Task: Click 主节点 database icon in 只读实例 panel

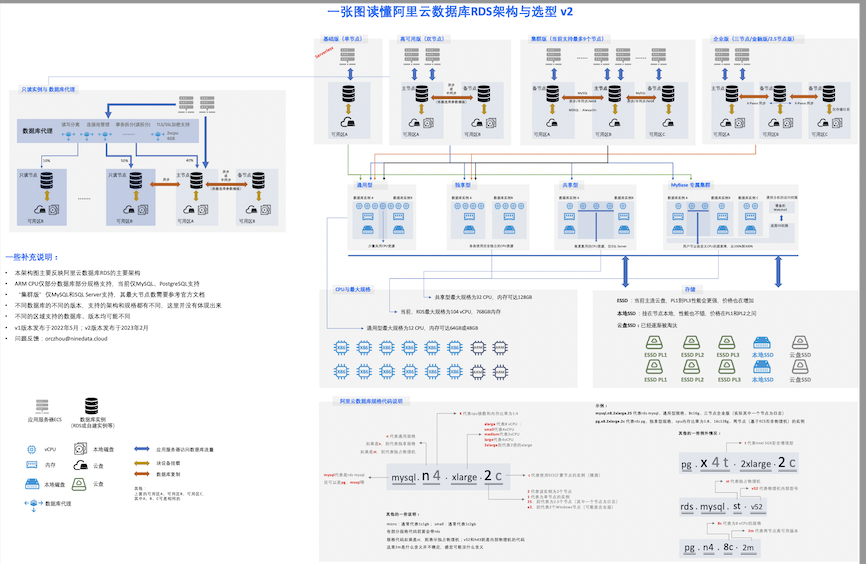Action: pos(197,181)
